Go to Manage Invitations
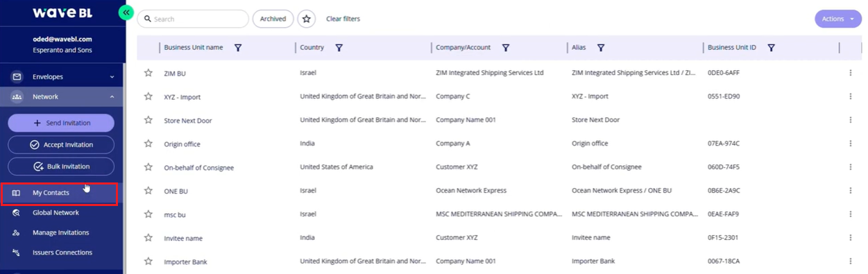This screenshot has width=868, height=274. pyautogui.click(x=60, y=232)
